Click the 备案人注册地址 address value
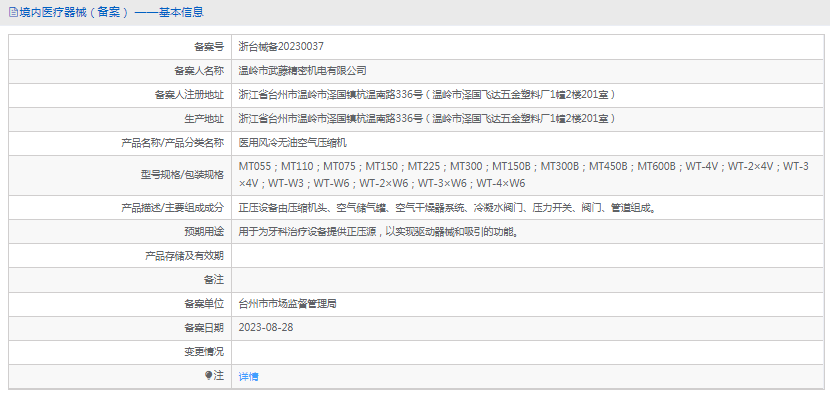 tap(427, 95)
